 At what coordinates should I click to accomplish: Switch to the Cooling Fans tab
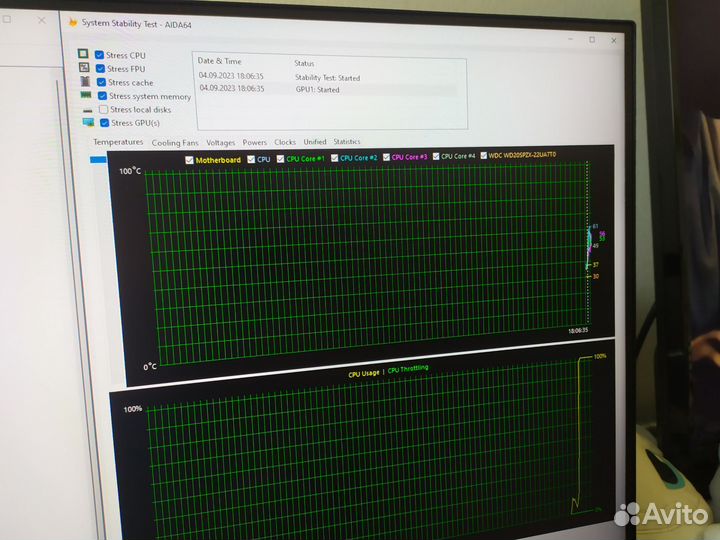pyautogui.click(x=175, y=143)
